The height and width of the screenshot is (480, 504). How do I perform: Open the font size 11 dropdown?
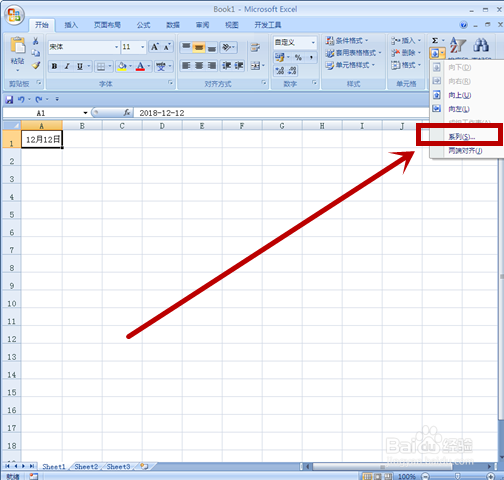tap(143, 47)
